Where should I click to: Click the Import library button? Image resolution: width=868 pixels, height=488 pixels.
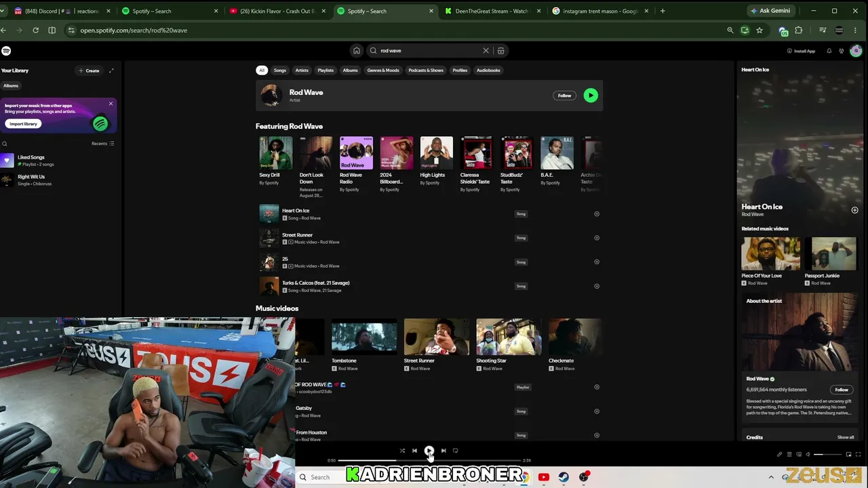[x=23, y=124]
